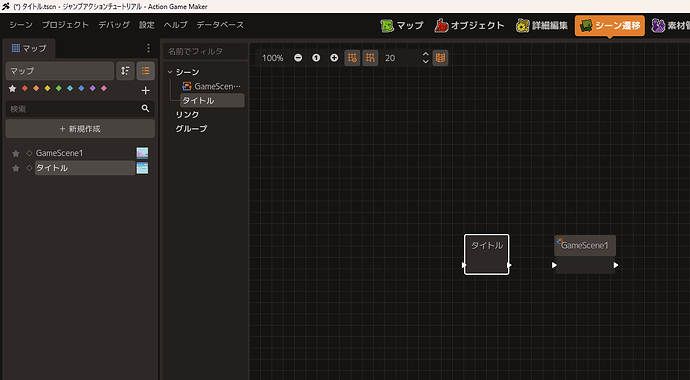Switch to the オブジェクト editor mode
Viewport: 690px width, 380px height.
point(469,26)
